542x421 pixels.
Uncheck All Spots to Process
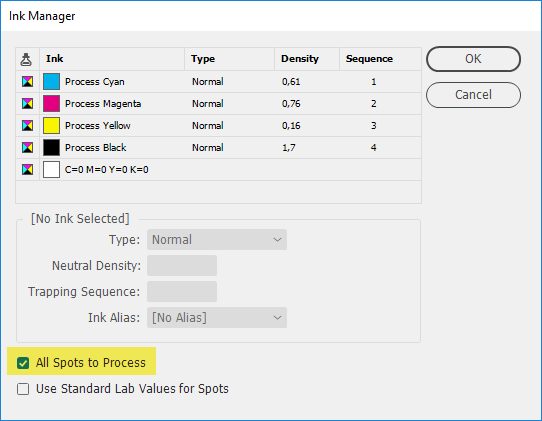click(x=23, y=363)
